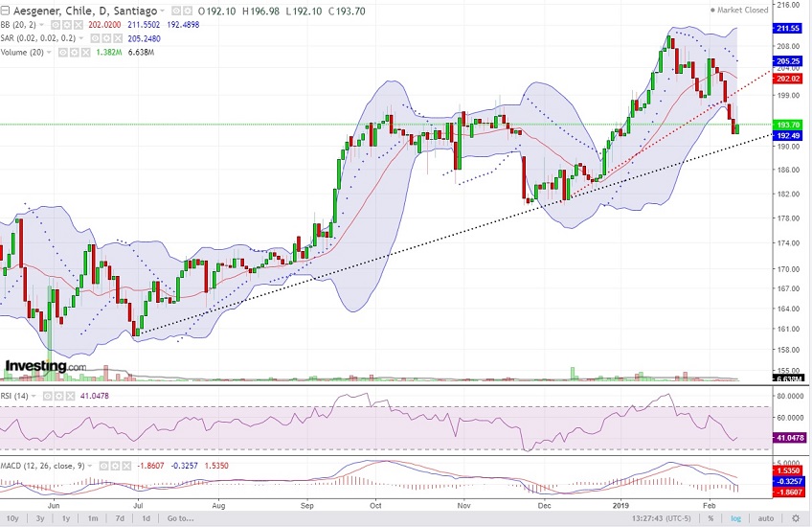Select the 1y time range

click(66, 518)
